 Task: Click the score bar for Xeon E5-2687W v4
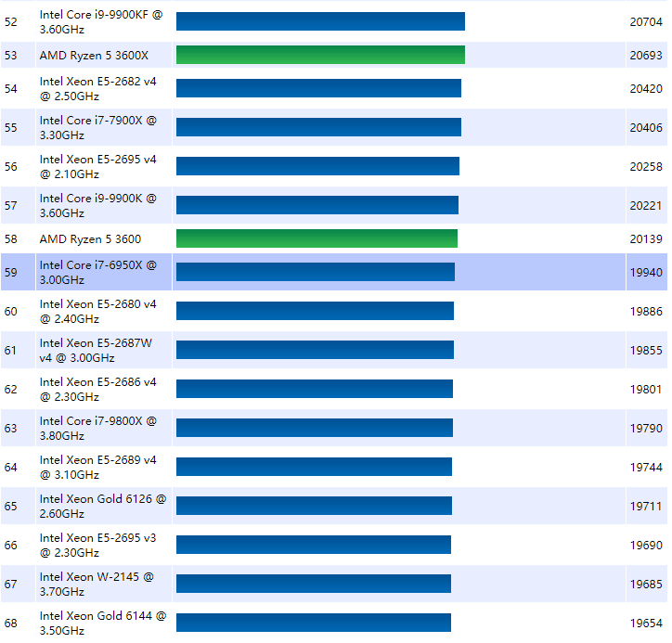pos(315,350)
